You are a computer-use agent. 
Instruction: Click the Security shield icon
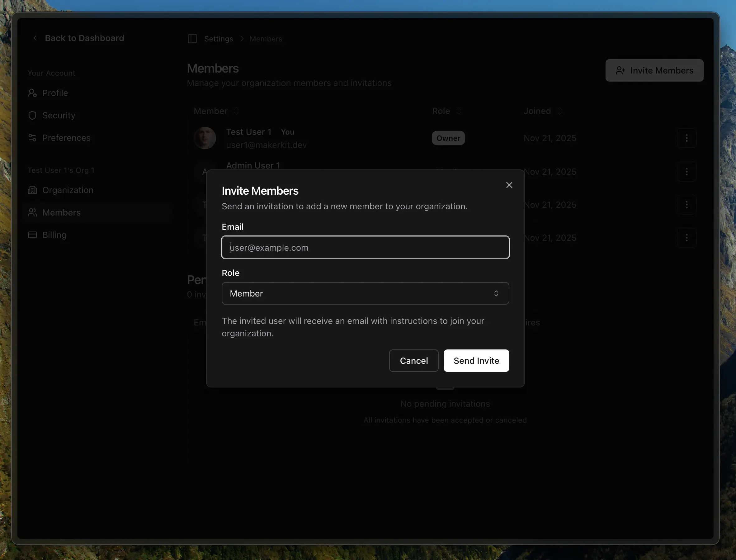pyautogui.click(x=32, y=115)
